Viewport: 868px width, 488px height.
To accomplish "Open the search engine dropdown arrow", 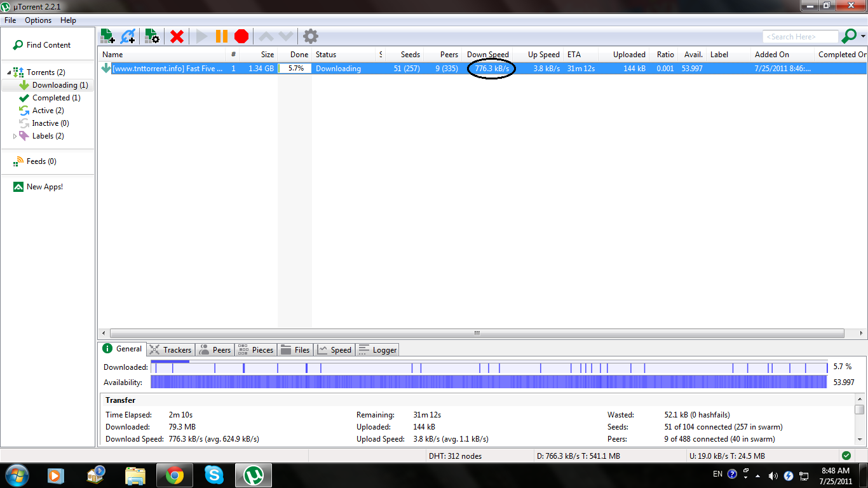I will (x=863, y=37).
